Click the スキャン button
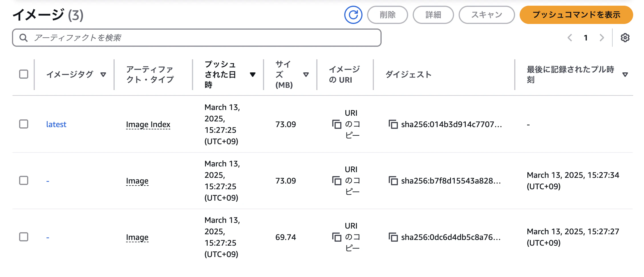The height and width of the screenshot is (277, 644). (486, 15)
